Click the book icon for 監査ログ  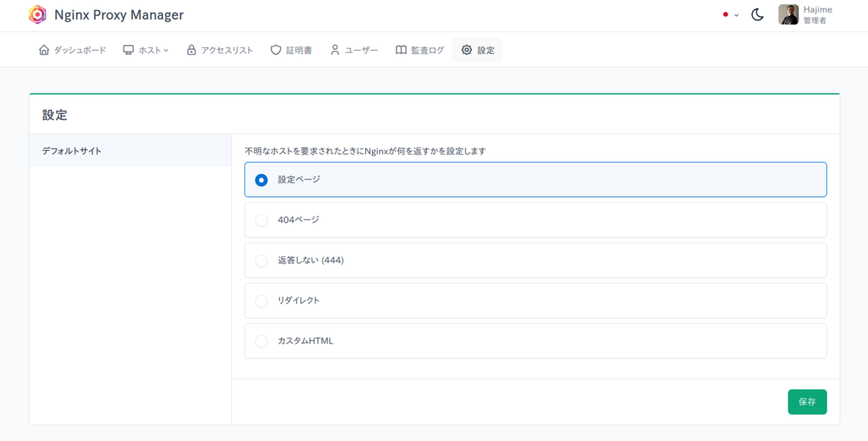pos(401,51)
